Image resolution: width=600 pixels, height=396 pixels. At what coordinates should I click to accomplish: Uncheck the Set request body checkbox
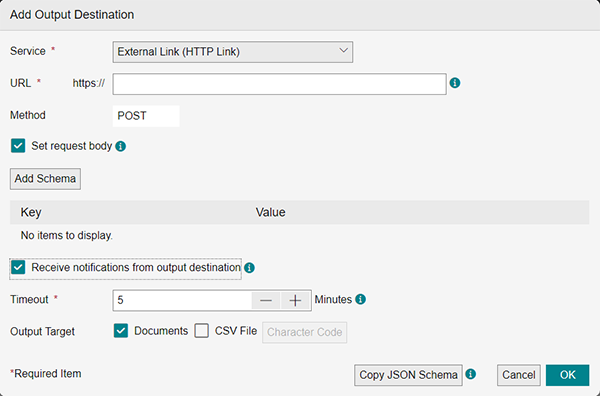pos(18,146)
